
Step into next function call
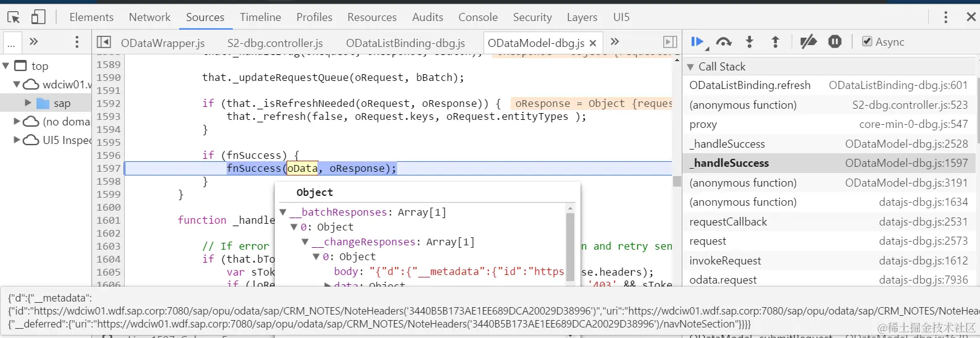[x=749, y=42]
